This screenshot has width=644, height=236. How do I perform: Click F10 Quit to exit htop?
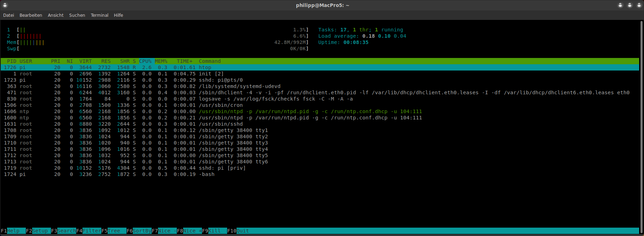click(243, 231)
